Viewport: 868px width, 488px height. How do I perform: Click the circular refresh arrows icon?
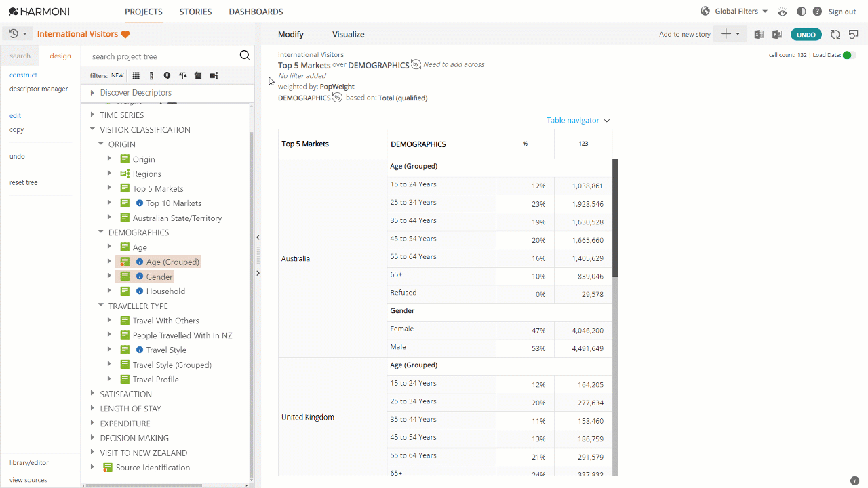coord(835,35)
